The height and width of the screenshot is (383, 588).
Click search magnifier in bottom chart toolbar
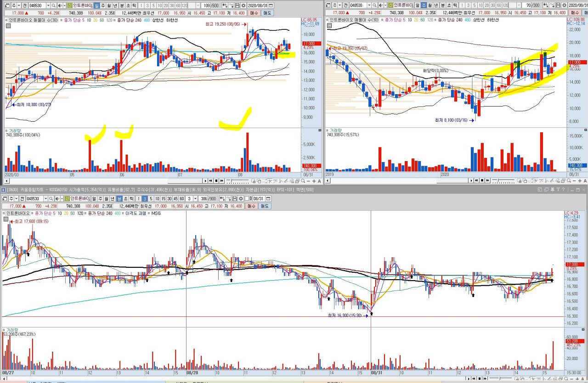(51, 198)
